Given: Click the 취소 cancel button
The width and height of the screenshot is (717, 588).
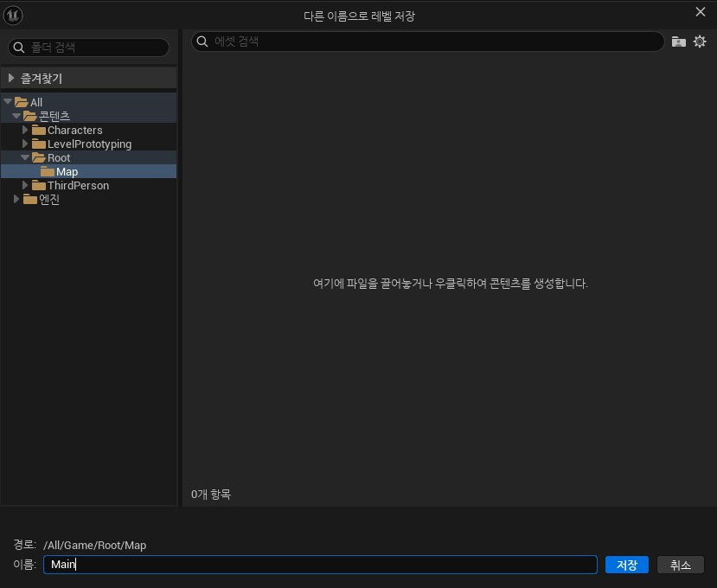Looking at the screenshot, I should pos(681,565).
